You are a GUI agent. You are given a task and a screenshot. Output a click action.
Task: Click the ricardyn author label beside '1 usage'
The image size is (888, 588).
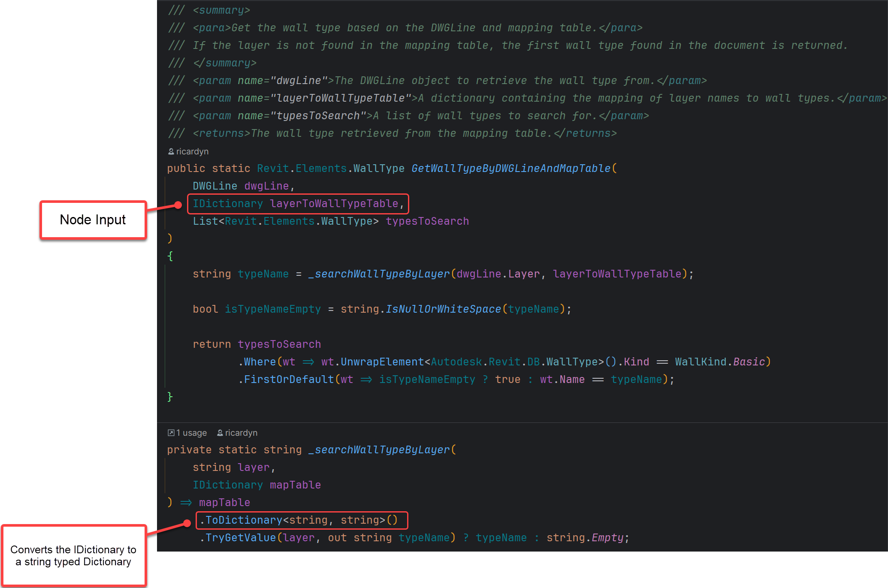[x=241, y=433]
